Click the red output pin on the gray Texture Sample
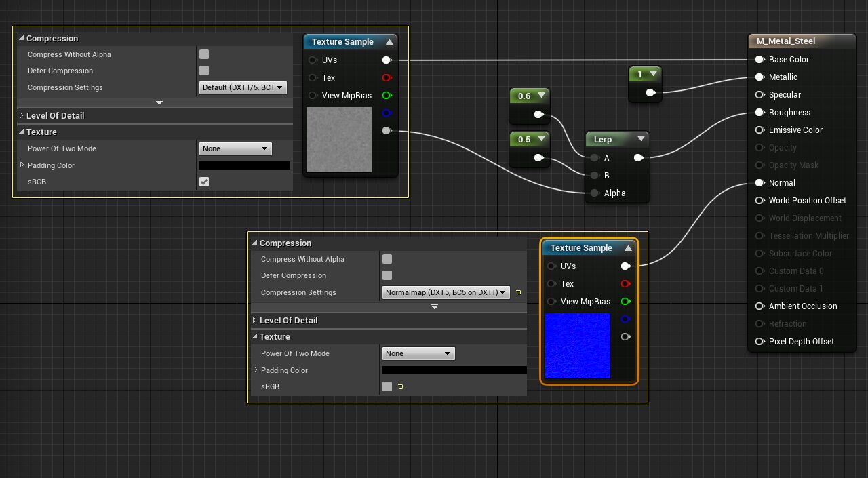868x478 pixels. click(x=387, y=78)
